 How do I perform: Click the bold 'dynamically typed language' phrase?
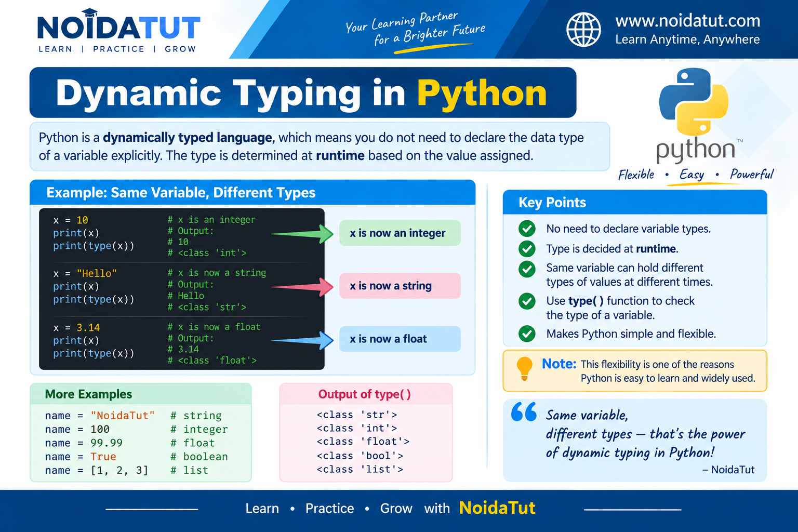pos(188,138)
